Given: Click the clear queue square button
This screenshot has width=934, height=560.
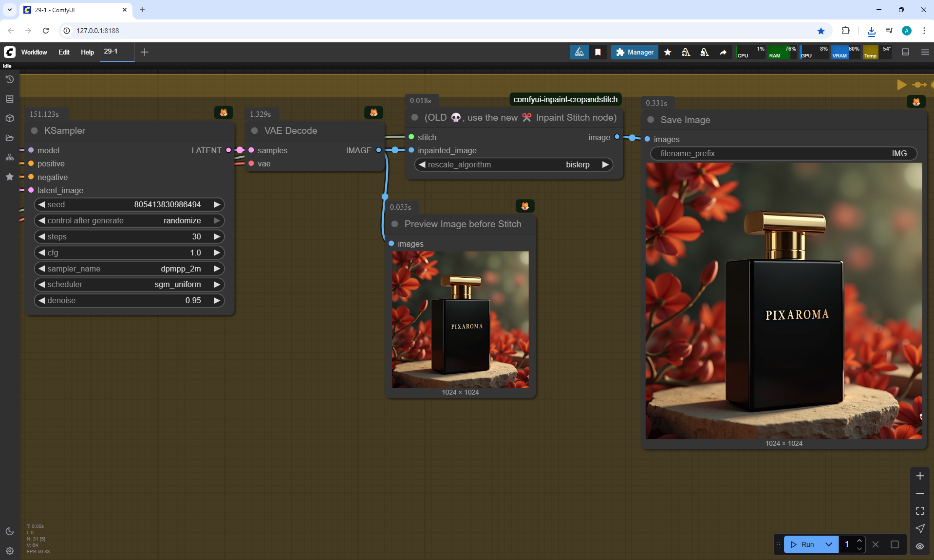Looking at the screenshot, I should (x=895, y=544).
